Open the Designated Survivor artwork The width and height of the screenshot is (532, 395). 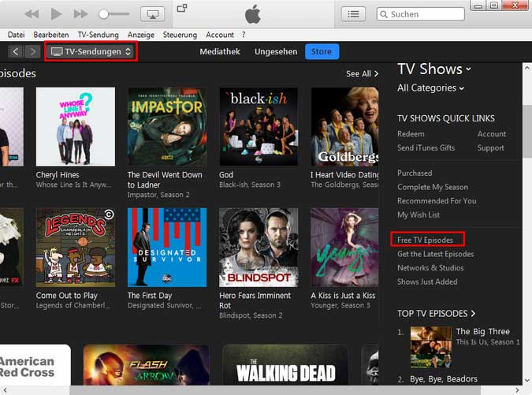167,248
